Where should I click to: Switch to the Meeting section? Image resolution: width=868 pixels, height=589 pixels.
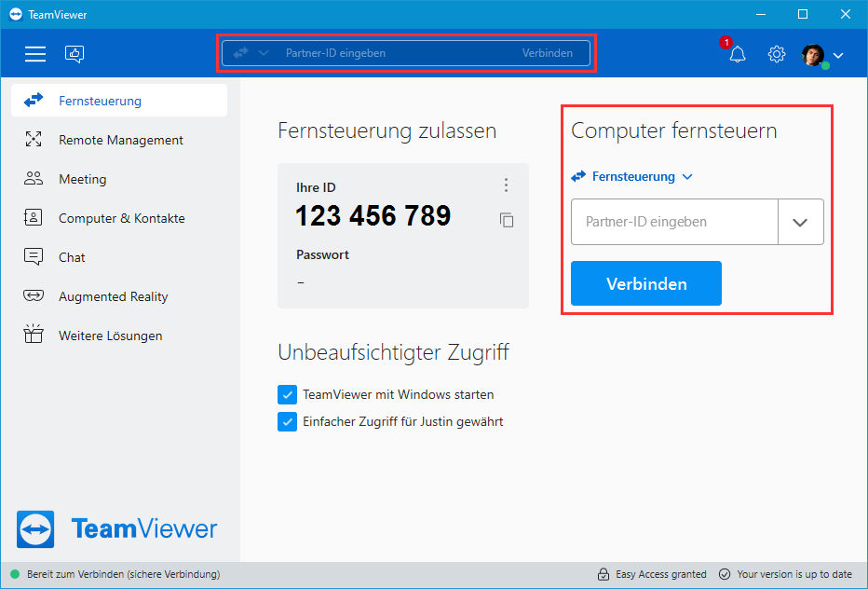pos(119,179)
